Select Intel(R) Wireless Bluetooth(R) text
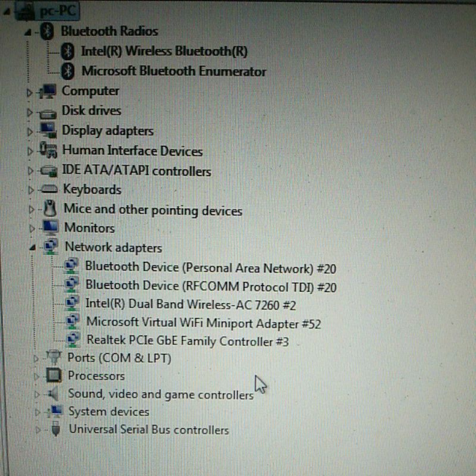This screenshot has height=476, width=476. pyautogui.click(x=164, y=51)
